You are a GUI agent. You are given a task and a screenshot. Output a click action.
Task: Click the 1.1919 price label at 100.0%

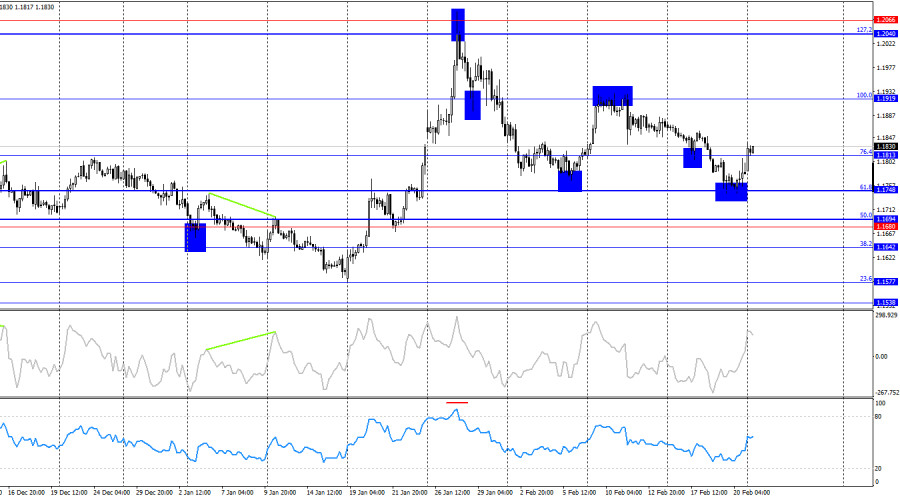pos(884,98)
